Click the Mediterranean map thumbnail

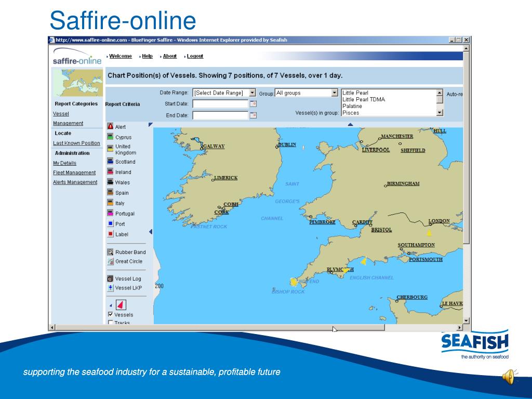[x=78, y=83]
